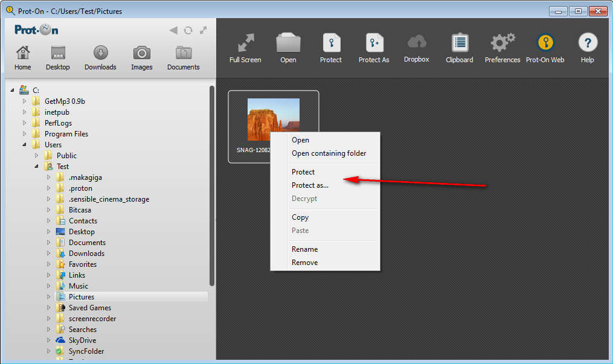
Task: Go to the Home location shortcut
Action: coord(23,54)
